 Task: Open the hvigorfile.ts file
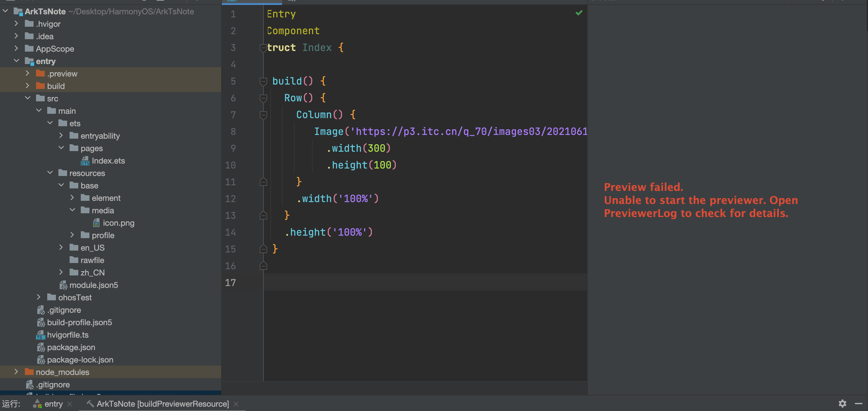(67, 335)
